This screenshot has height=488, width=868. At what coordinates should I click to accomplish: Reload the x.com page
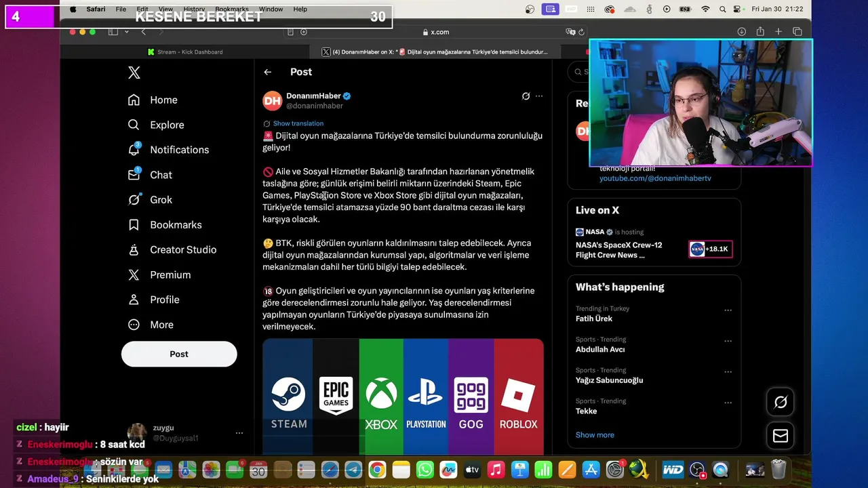(581, 32)
